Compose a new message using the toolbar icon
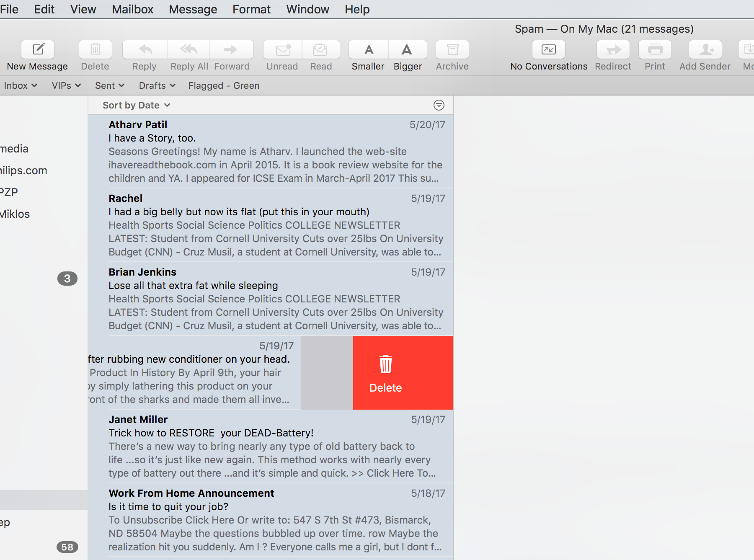This screenshot has width=754, height=560. pos(38,50)
